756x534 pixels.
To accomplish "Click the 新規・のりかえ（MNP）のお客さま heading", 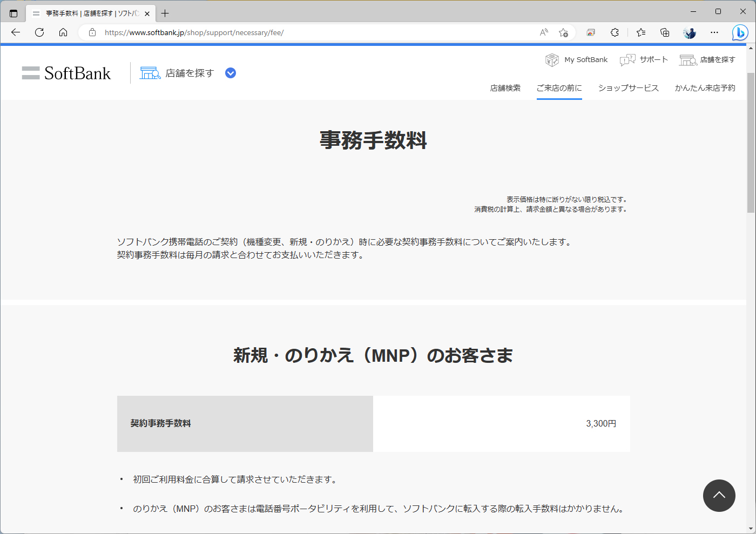I will coord(373,355).
